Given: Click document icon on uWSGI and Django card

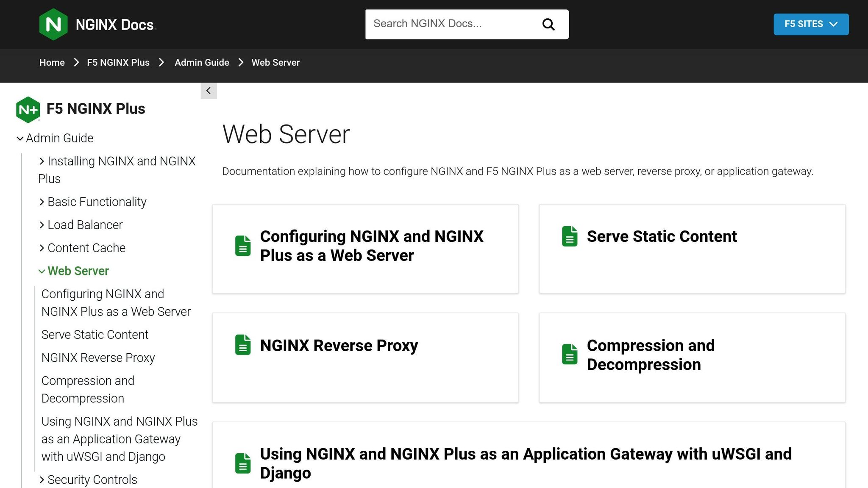Looking at the screenshot, I should point(243,463).
